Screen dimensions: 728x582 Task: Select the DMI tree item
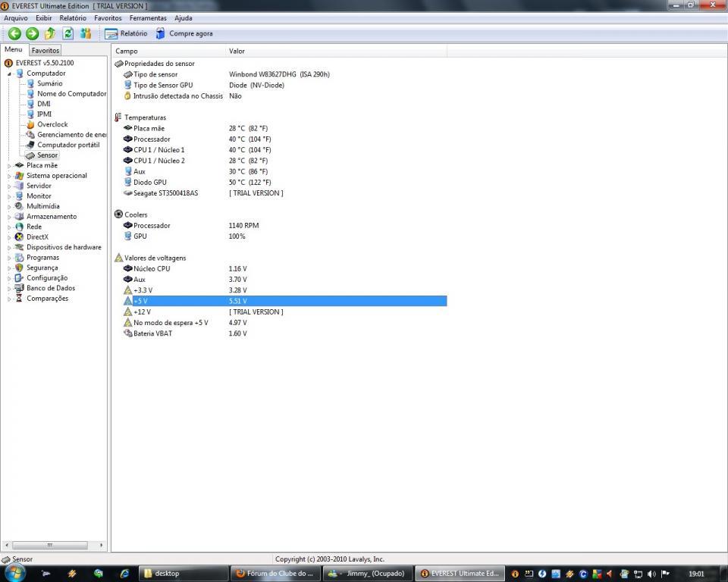44,104
